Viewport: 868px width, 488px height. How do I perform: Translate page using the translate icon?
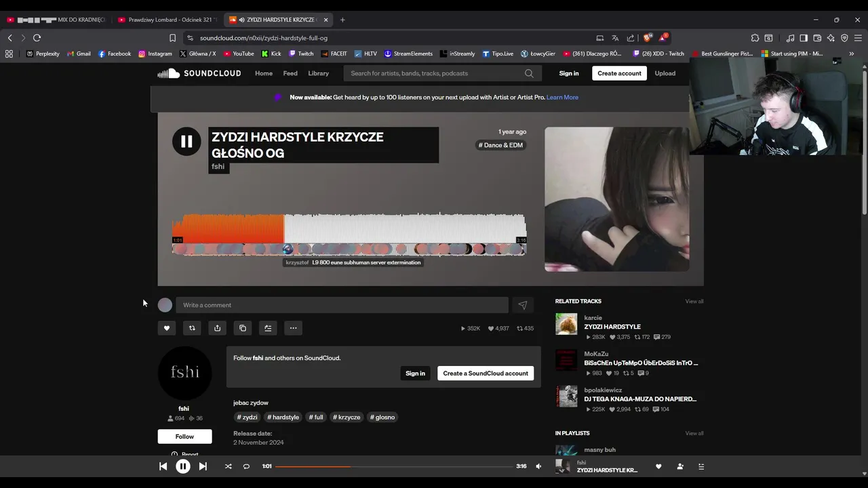point(615,38)
